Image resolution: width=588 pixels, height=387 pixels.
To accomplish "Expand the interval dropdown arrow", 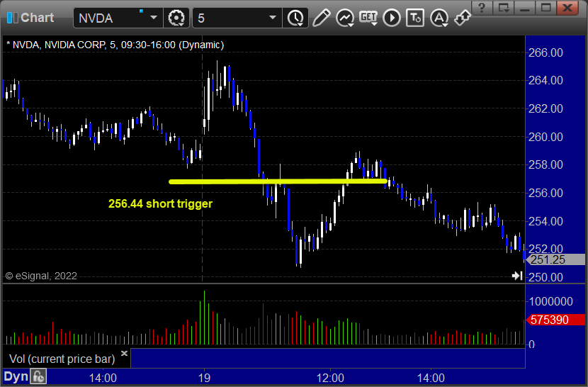I will point(273,18).
